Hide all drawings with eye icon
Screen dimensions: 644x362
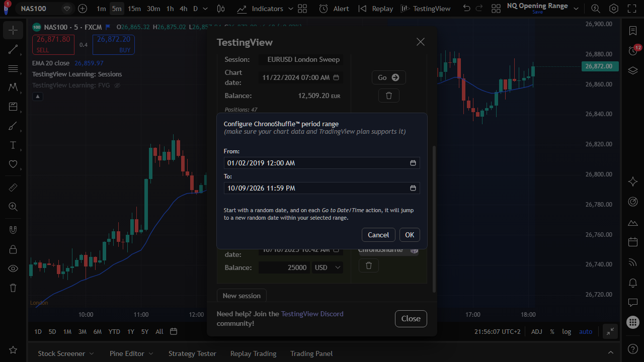[x=13, y=268]
